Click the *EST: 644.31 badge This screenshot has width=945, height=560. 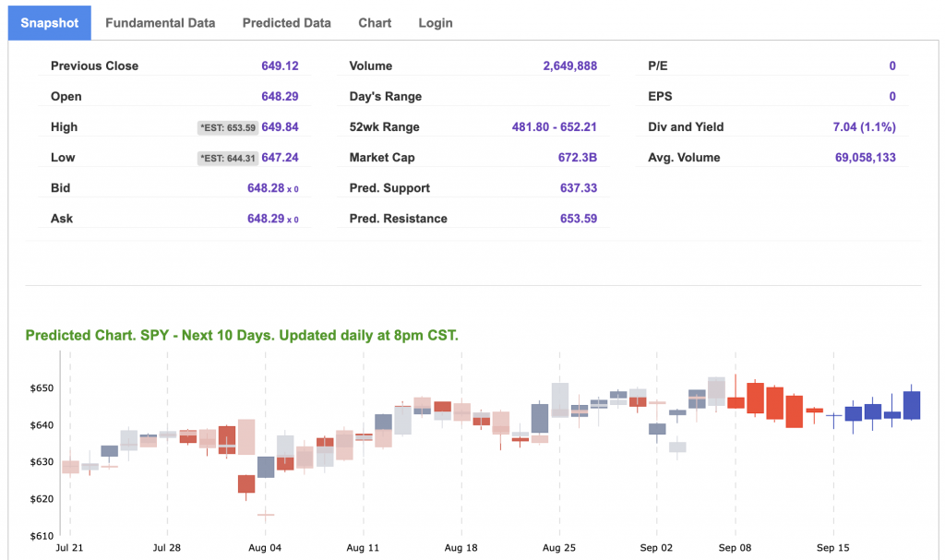[x=228, y=159]
